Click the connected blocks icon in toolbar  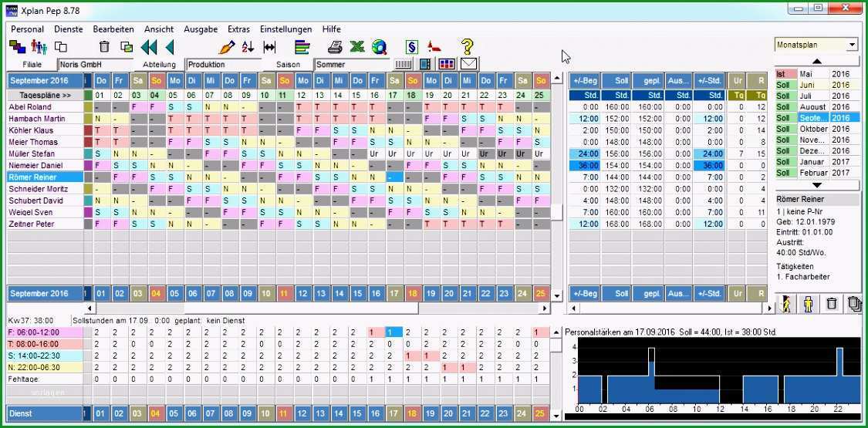click(17, 47)
